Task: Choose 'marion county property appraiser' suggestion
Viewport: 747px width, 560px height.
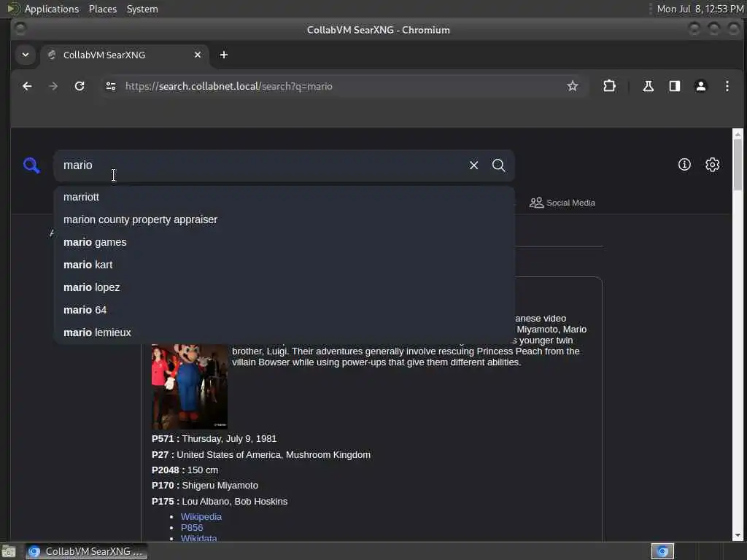Action: point(285,219)
